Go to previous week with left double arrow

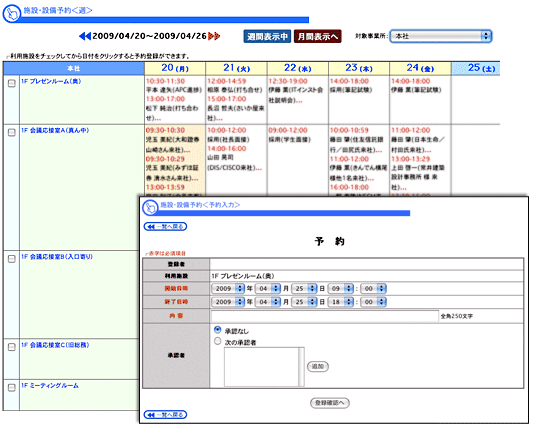pos(85,36)
